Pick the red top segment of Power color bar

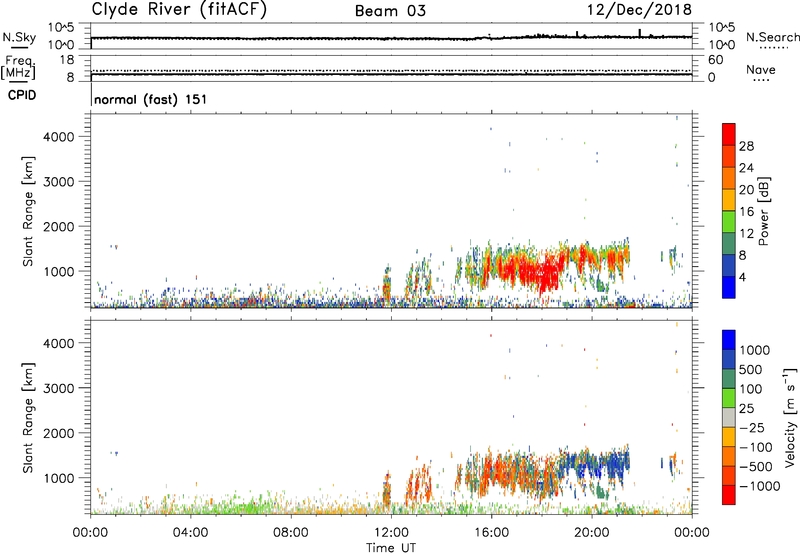coord(729,134)
